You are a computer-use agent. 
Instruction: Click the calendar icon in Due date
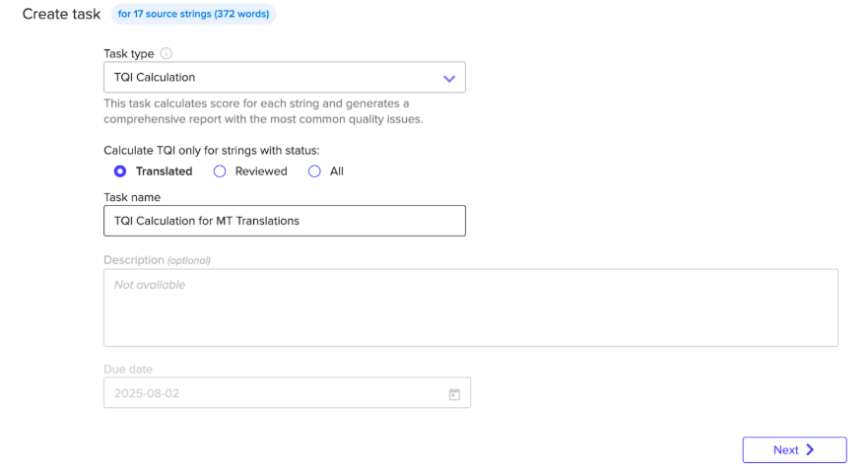point(454,394)
